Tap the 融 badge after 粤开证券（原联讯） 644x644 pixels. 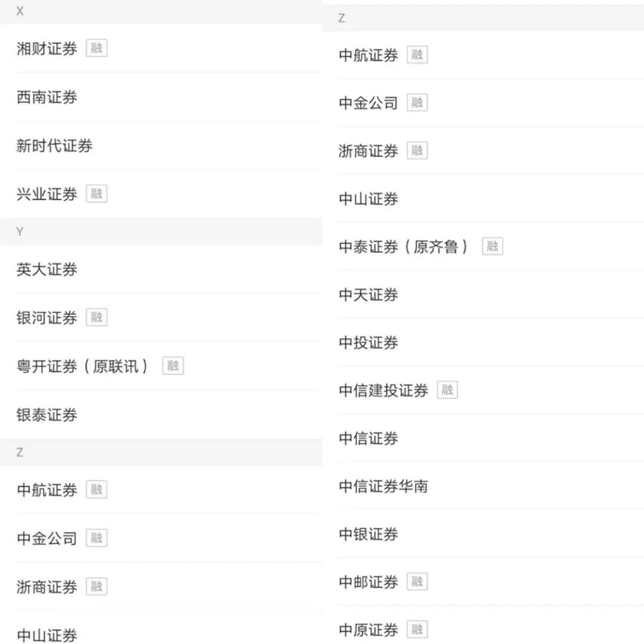point(173,366)
